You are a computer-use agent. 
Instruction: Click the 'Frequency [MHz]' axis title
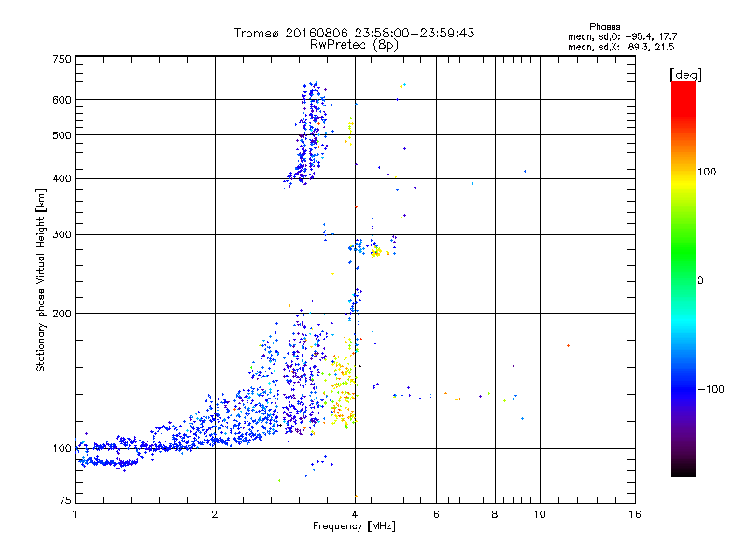coord(354,526)
